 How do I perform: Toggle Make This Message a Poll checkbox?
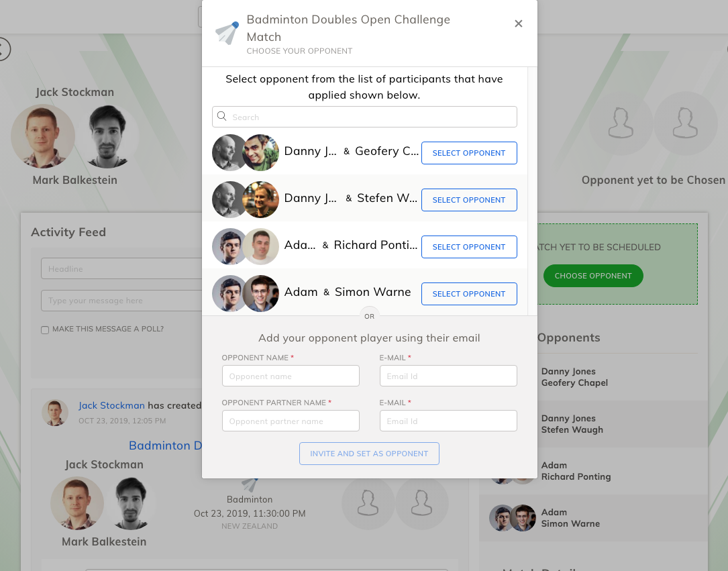[x=45, y=329]
